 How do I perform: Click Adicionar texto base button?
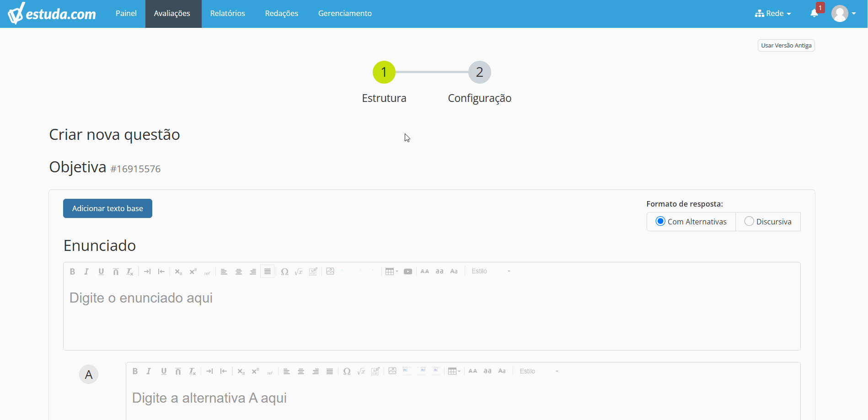(x=107, y=208)
